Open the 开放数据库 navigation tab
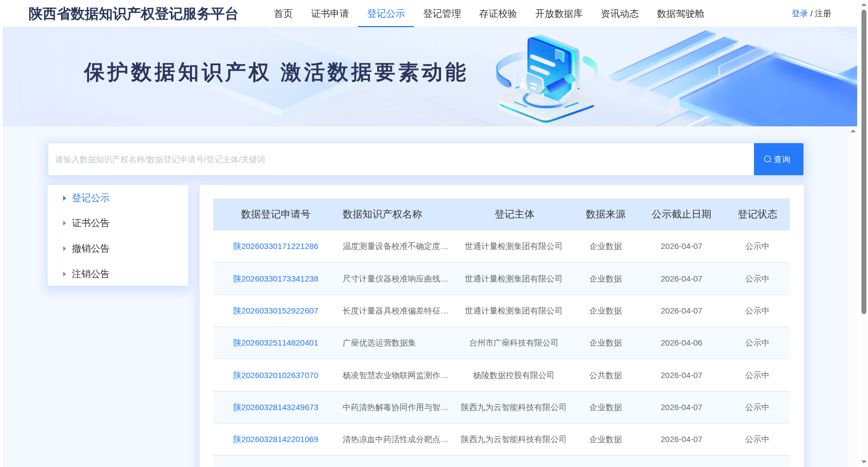 (x=559, y=14)
